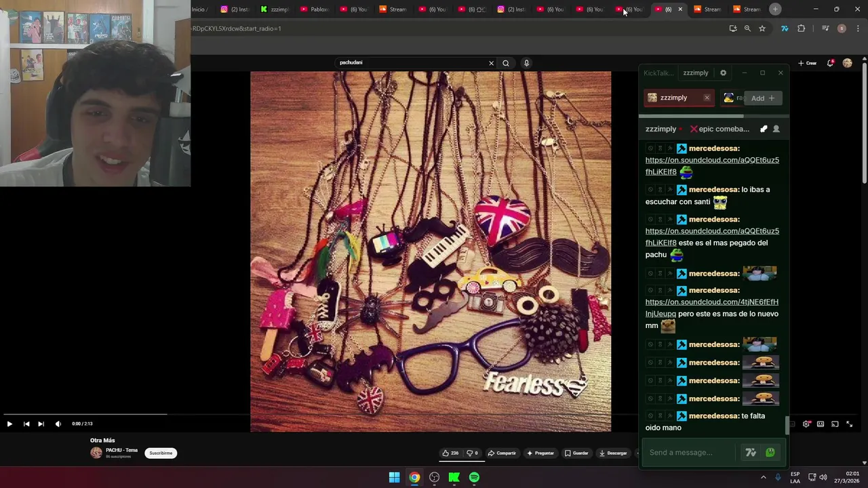Screen dimensions: 868x488
Task: Click taskbar clock showing 02:01
Action: tap(847, 477)
